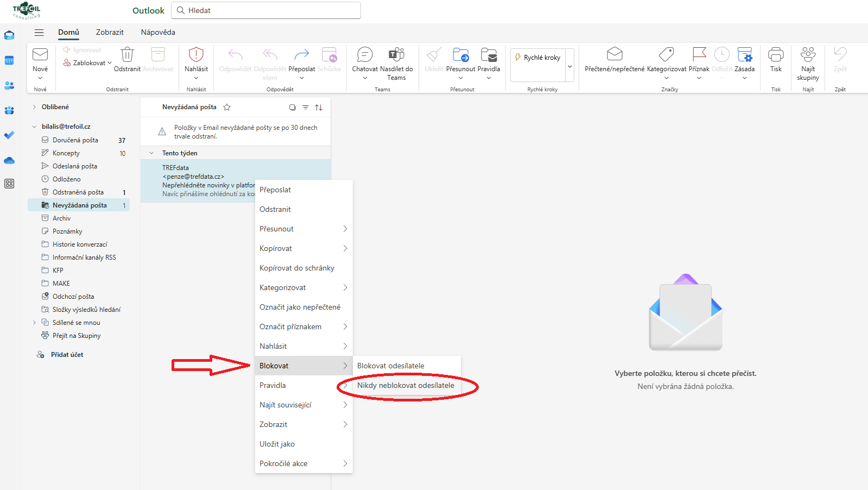Image resolution: width=868 pixels, height=490 pixels.
Task: Open Kategorizovat submenu in context menu
Action: pos(304,287)
